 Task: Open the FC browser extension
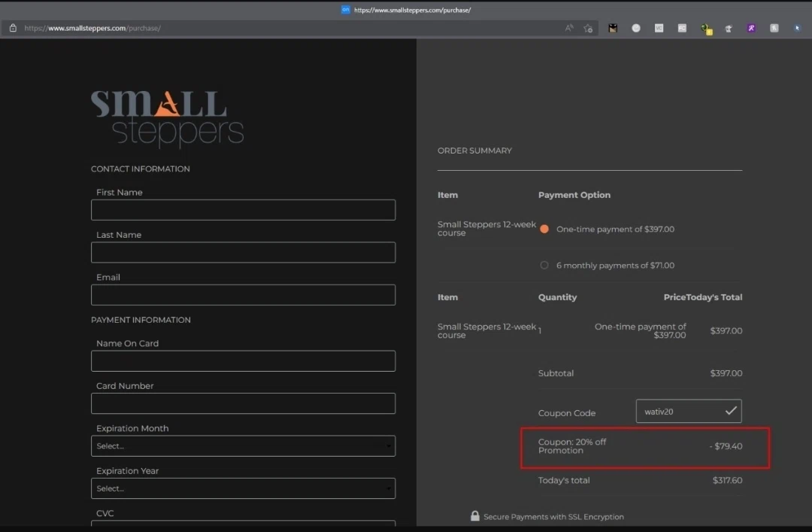pyautogui.click(x=682, y=28)
